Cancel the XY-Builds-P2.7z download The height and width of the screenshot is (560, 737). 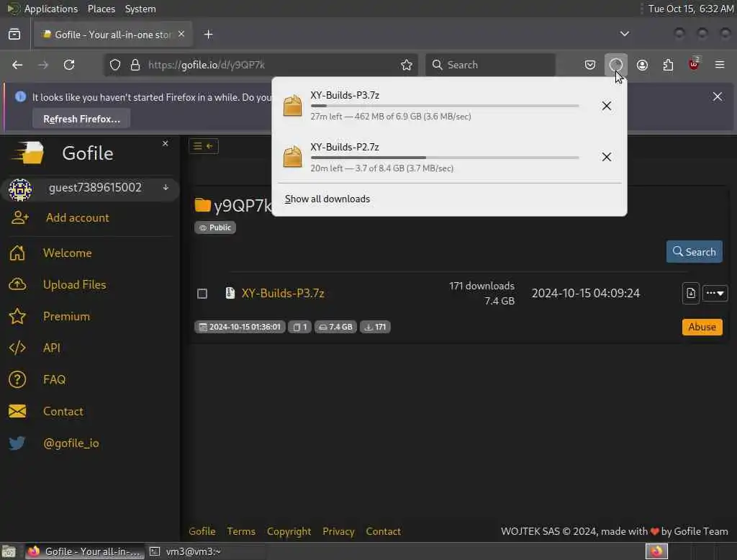606,157
